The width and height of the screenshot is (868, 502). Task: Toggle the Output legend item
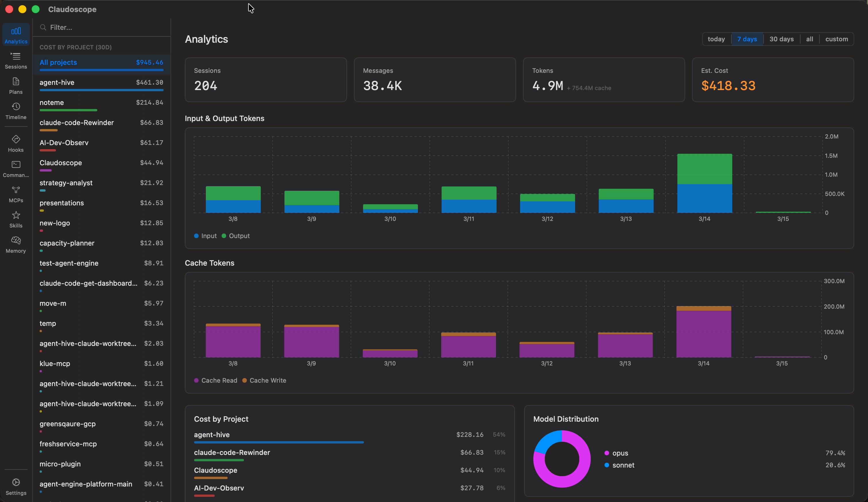[236, 236]
